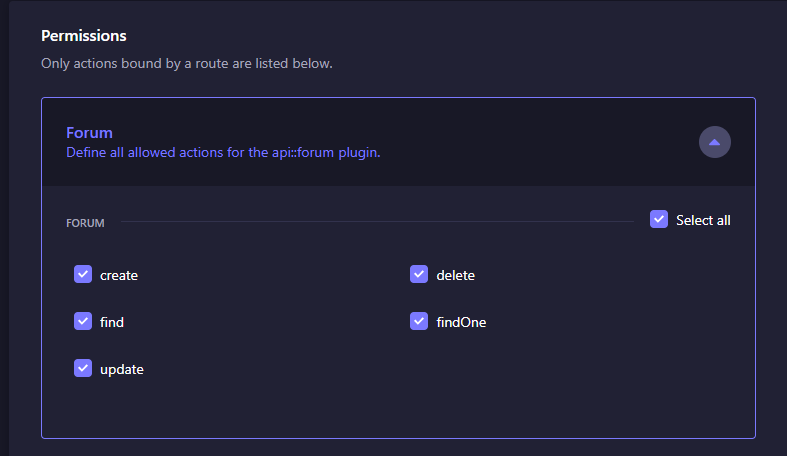
Task: Uncheck the delete permission checkbox
Action: click(x=419, y=274)
